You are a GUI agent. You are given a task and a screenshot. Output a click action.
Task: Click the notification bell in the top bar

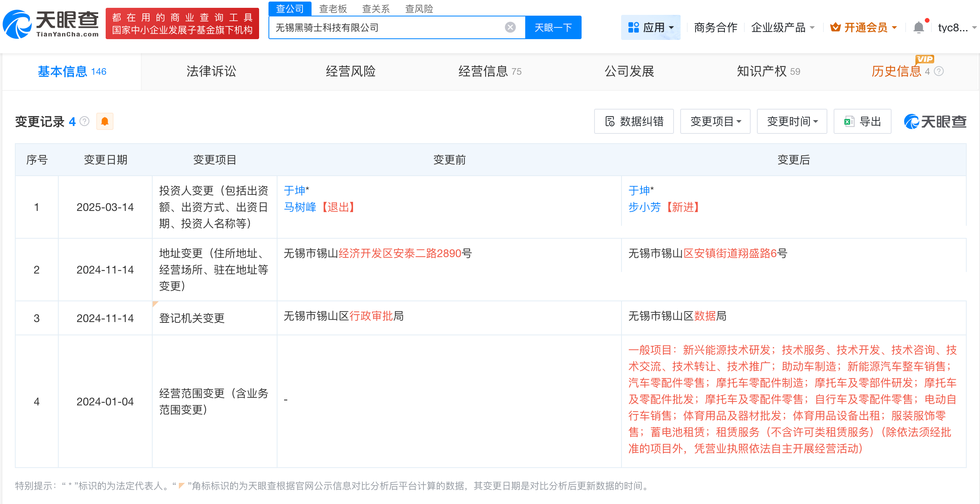click(918, 27)
